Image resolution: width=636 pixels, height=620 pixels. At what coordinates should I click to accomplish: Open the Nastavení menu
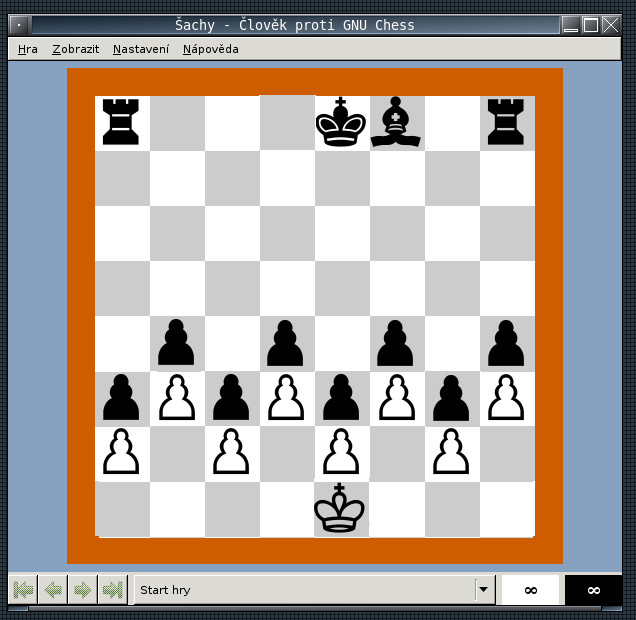click(x=141, y=49)
